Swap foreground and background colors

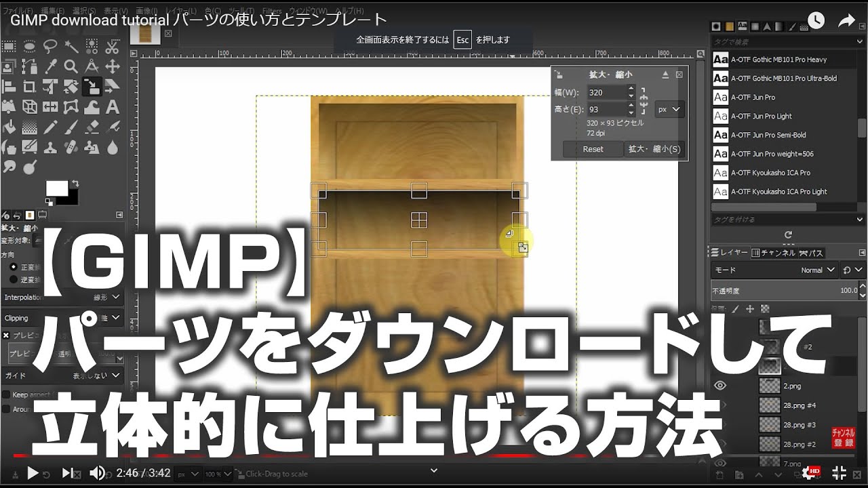pyautogui.click(x=75, y=184)
